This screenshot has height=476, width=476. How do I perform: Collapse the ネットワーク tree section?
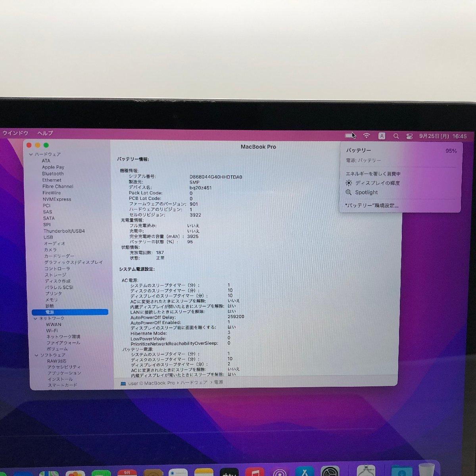pyautogui.click(x=35, y=319)
